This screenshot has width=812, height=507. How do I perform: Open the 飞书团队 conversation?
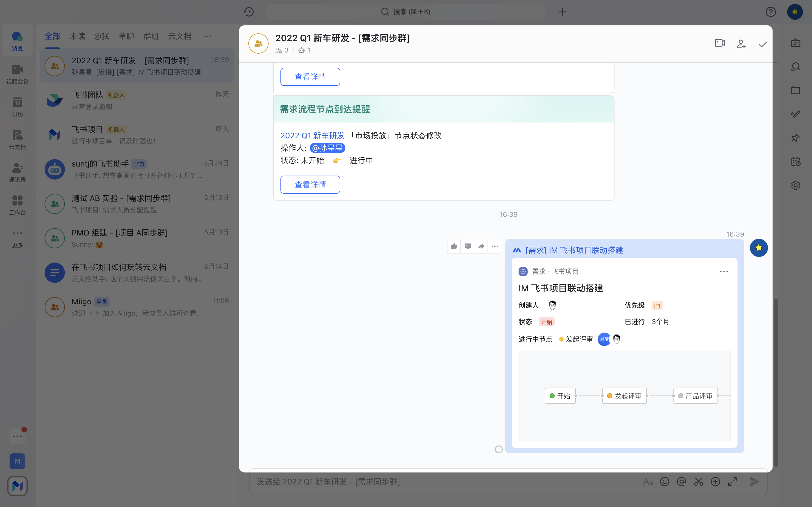[137, 100]
